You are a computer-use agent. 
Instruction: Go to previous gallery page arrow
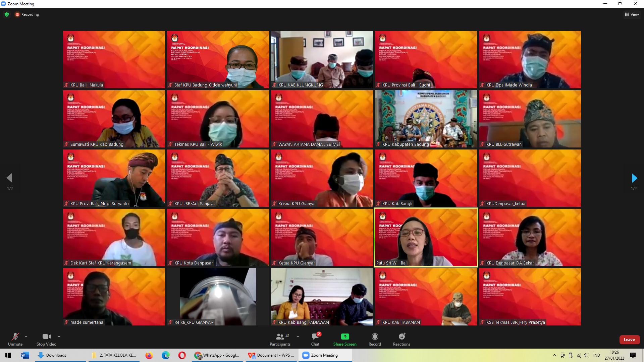point(9,178)
